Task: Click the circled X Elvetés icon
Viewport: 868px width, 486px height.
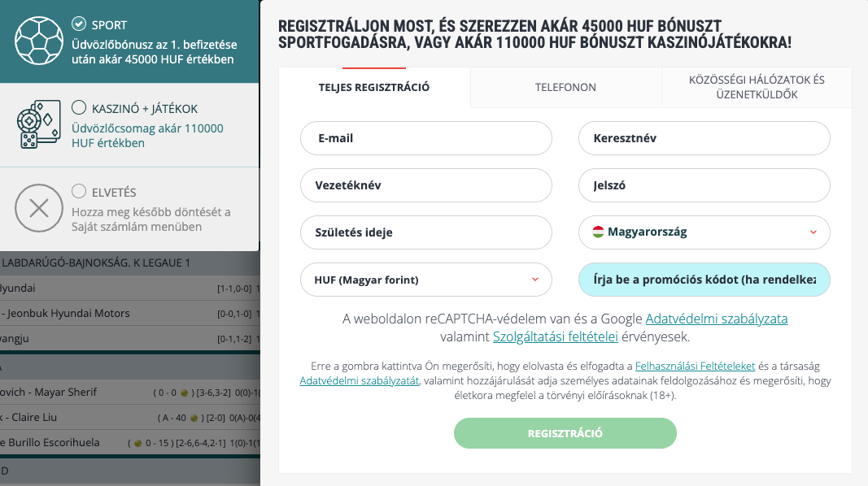Action: (x=39, y=209)
